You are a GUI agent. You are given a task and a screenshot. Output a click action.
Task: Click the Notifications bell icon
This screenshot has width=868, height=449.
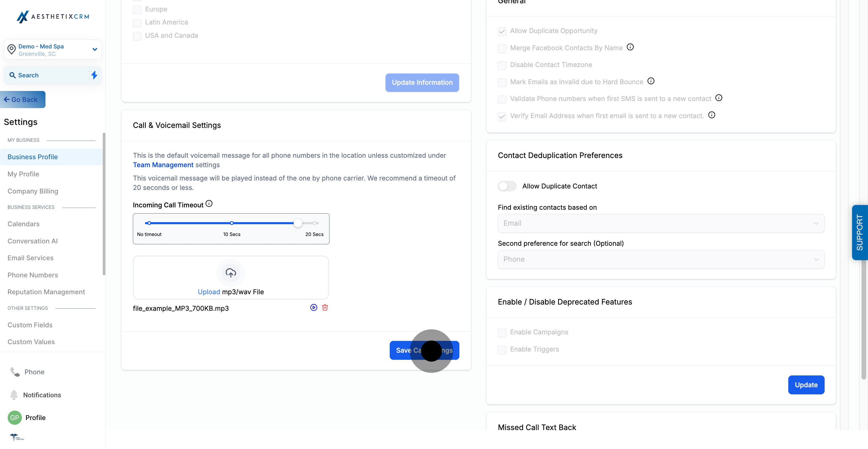tap(14, 395)
